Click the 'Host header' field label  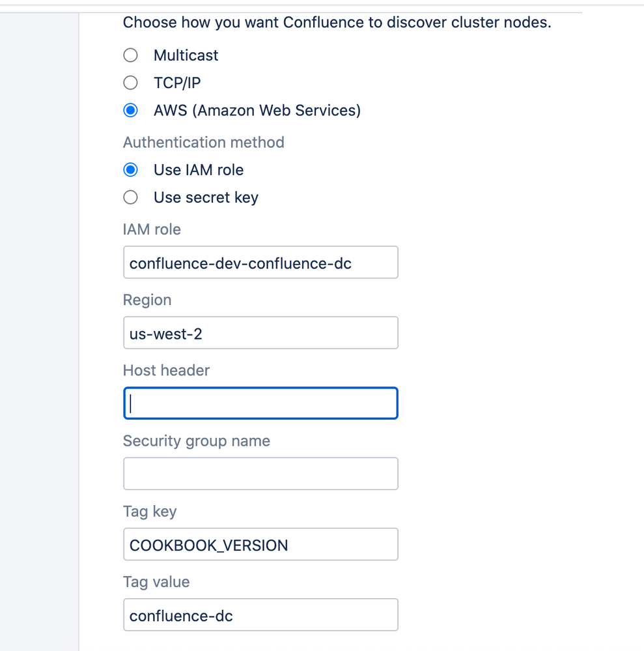point(167,370)
